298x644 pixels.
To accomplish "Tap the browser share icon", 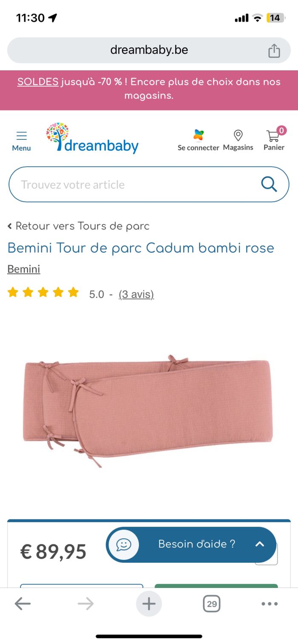I will [x=274, y=50].
